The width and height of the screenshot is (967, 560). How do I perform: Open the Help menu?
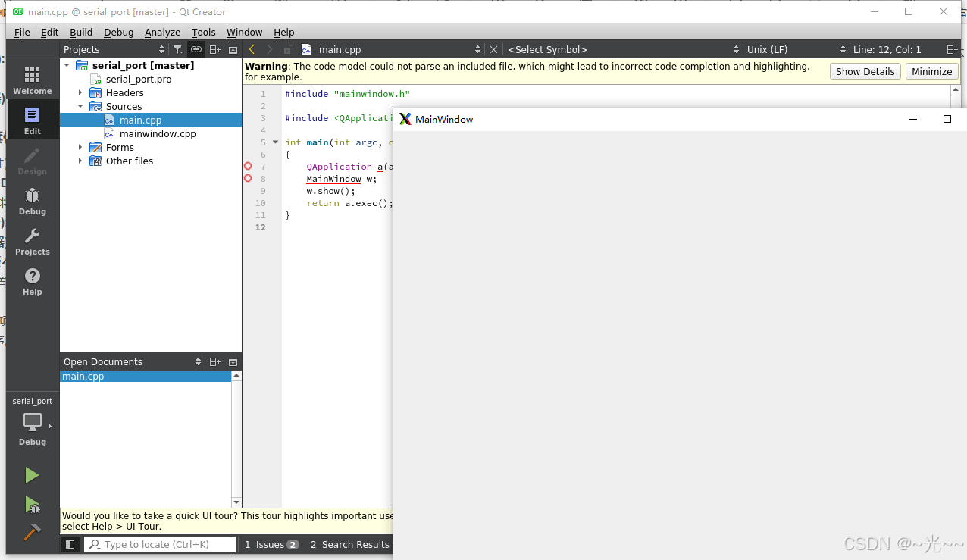pyautogui.click(x=284, y=32)
